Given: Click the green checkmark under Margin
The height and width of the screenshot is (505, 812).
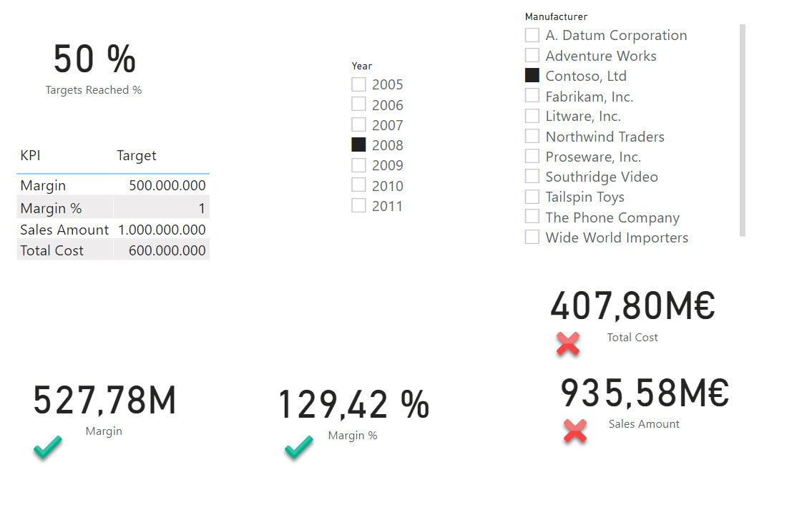Looking at the screenshot, I should click(x=47, y=448).
